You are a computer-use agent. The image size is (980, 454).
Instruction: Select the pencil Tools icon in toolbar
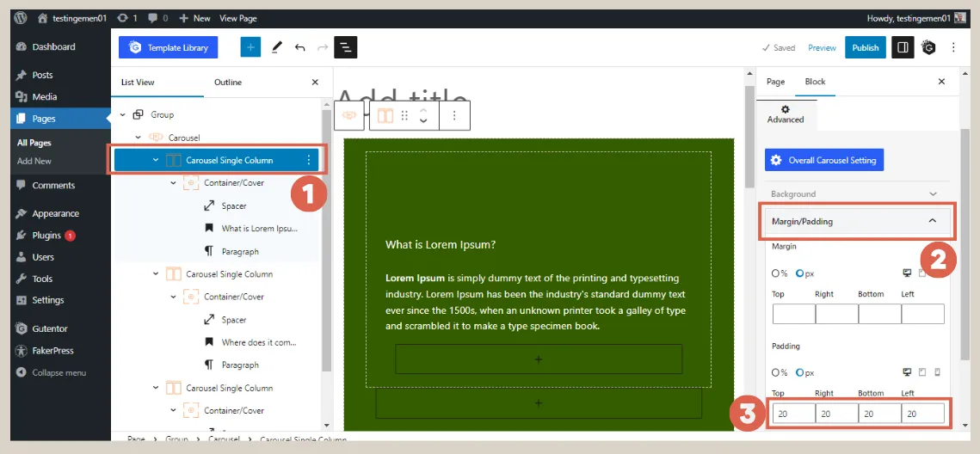[x=276, y=47]
